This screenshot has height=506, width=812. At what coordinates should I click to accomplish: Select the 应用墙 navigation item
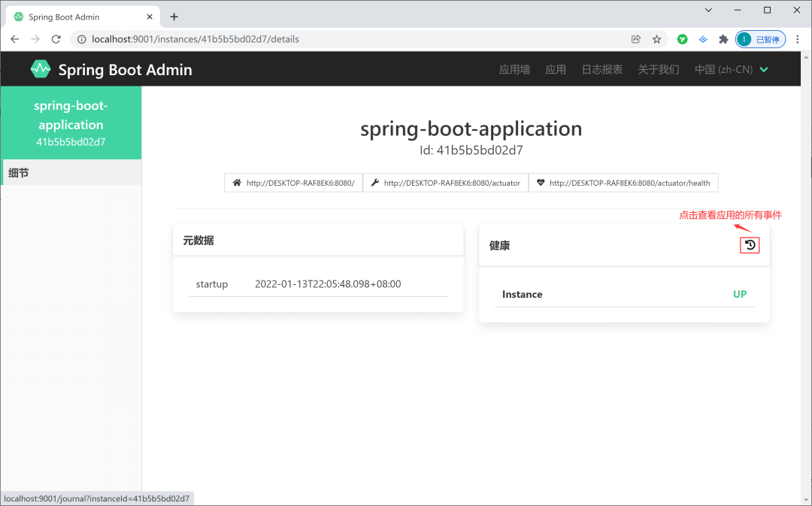coord(514,68)
